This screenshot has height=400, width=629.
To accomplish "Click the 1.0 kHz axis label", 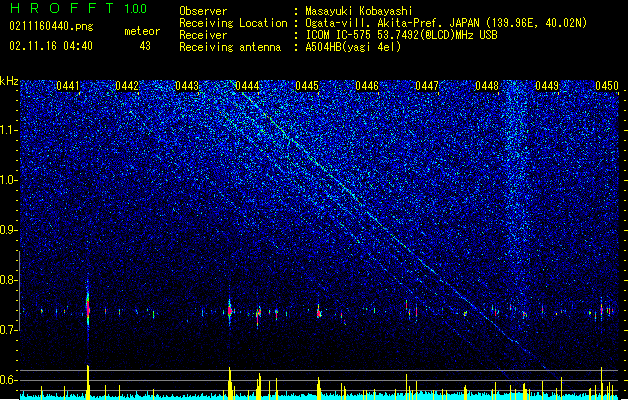I will [9, 181].
